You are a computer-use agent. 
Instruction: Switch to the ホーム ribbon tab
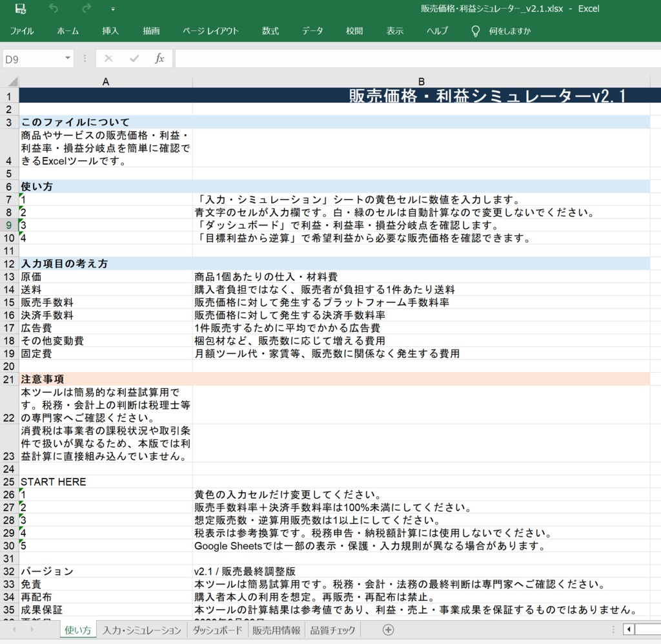point(68,31)
